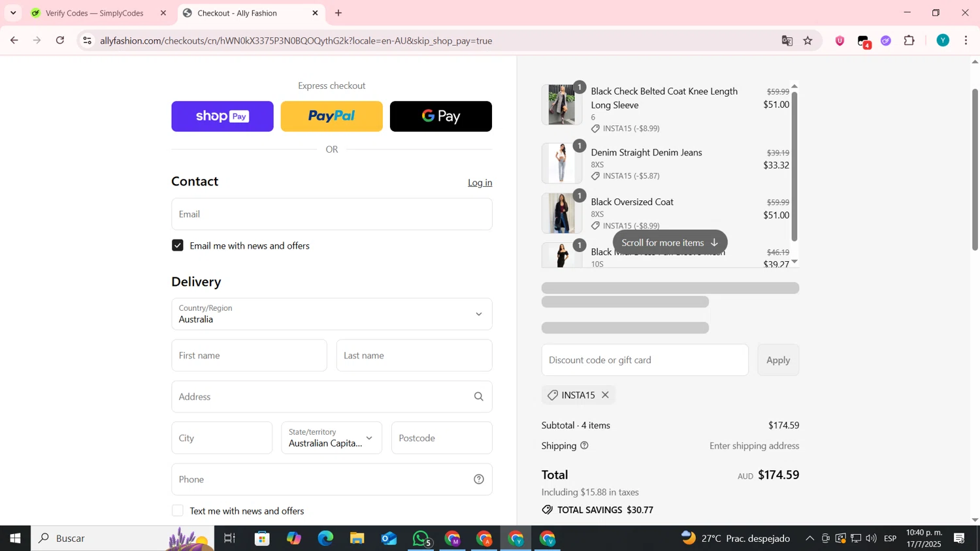
Task: Go back to previous page
Action: point(14,40)
